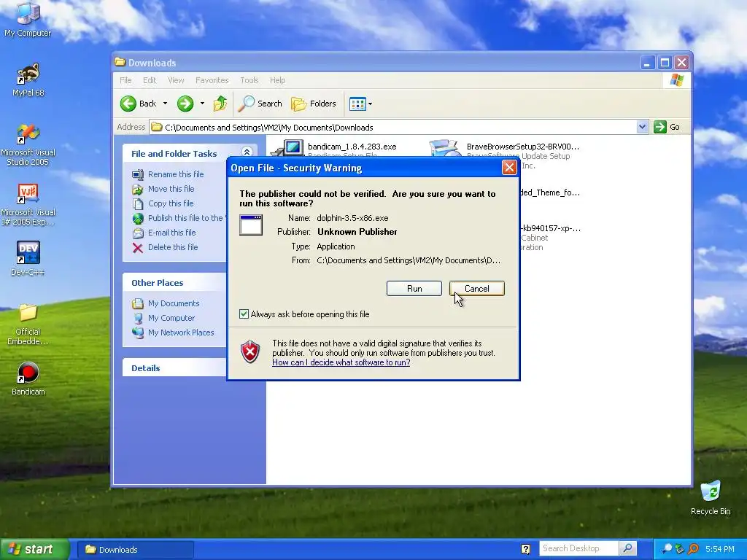Open the File menu
This screenshot has width=747, height=560.
tap(125, 80)
